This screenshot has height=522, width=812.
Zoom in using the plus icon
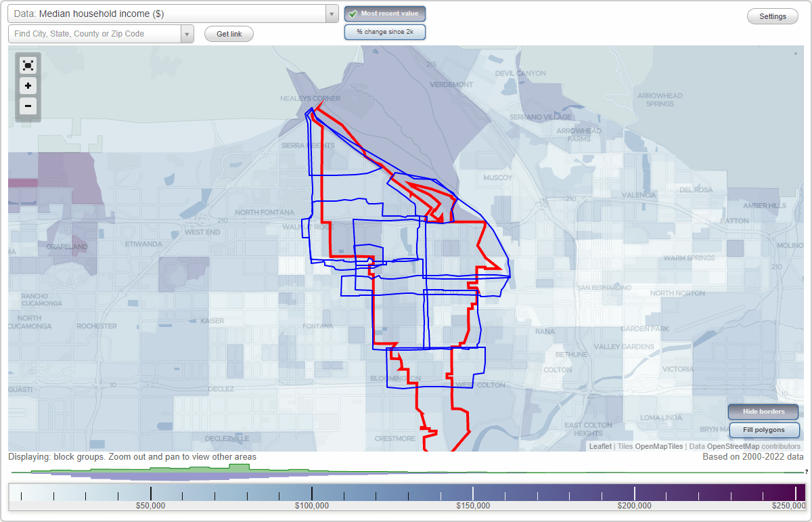tap(28, 86)
